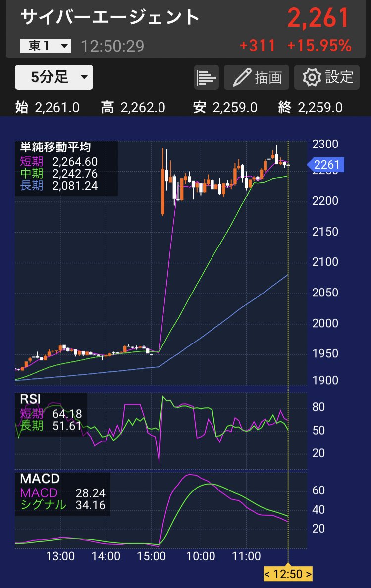Click the 2261 current price marker
Image resolution: width=371 pixels, height=588 pixels.
[325, 165]
